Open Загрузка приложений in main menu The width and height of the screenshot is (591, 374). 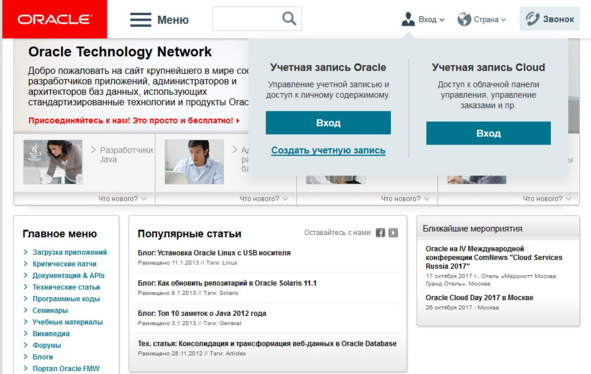tap(70, 252)
